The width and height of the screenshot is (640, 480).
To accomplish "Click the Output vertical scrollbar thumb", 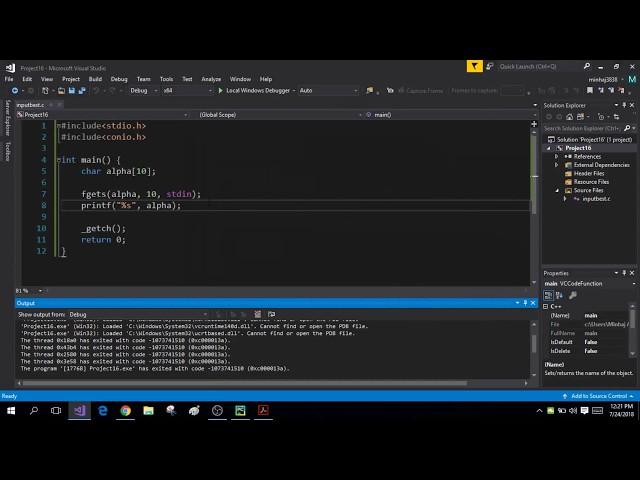I will click(x=533, y=344).
